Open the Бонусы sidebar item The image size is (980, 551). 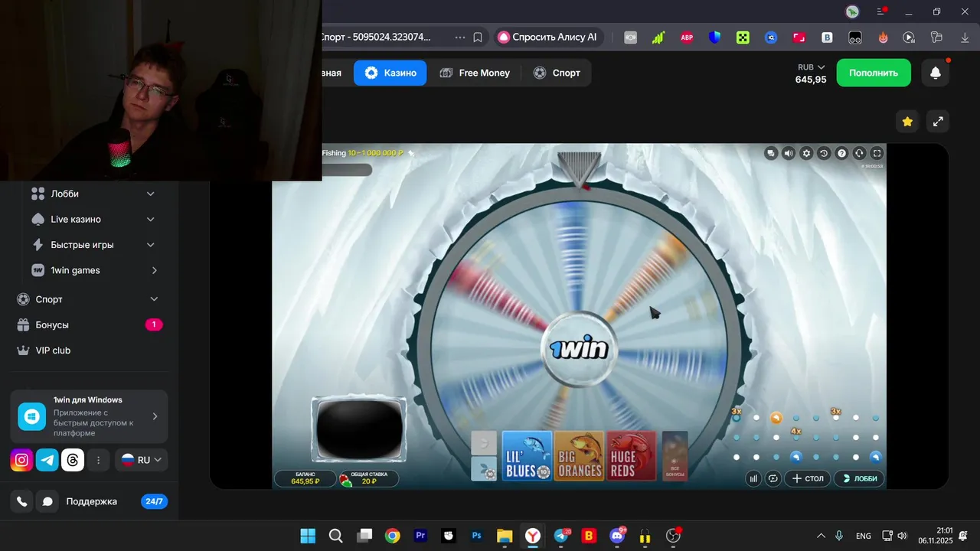click(x=89, y=324)
